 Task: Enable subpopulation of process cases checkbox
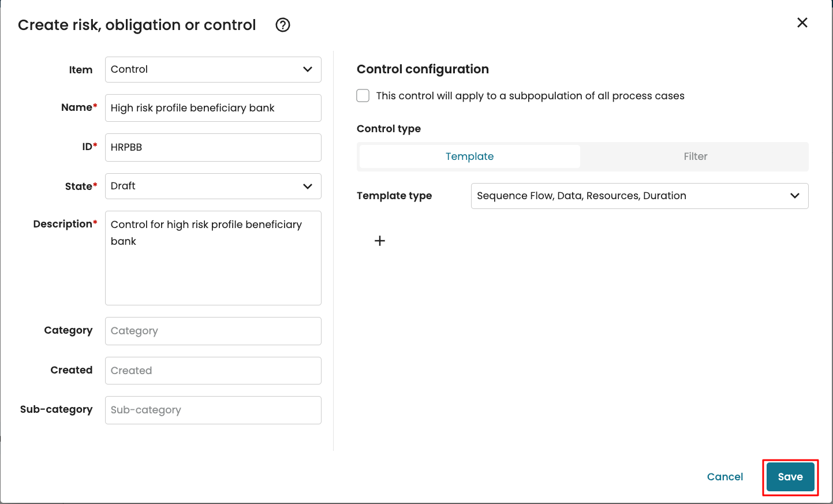[363, 96]
